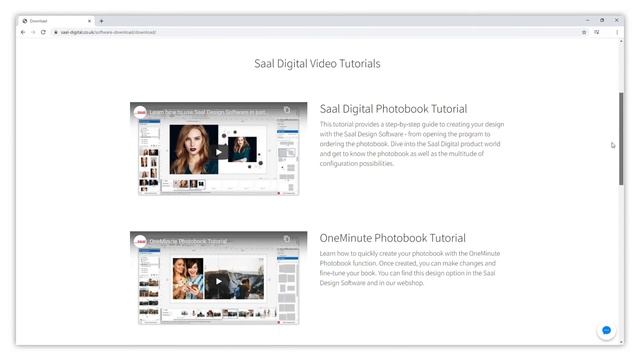Click the scrollbar up arrow
The image size is (640, 360).
[x=621, y=42]
